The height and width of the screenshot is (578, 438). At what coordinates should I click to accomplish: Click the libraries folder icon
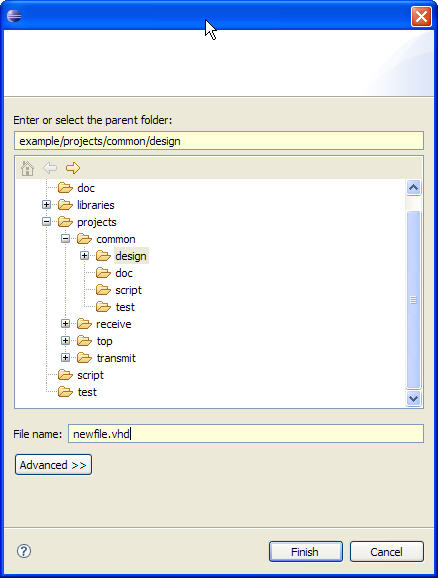pyautogui.click(x=65, y=205)
